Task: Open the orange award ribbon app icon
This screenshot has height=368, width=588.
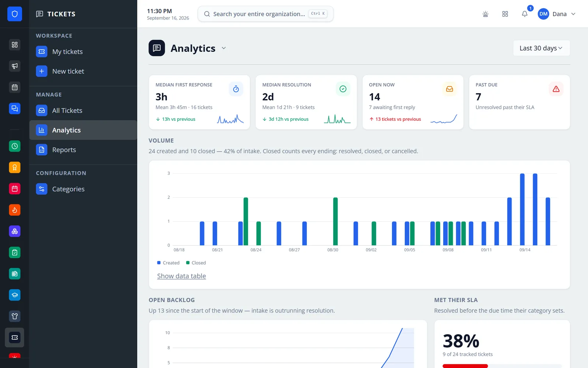Action: tap(15, 167)
